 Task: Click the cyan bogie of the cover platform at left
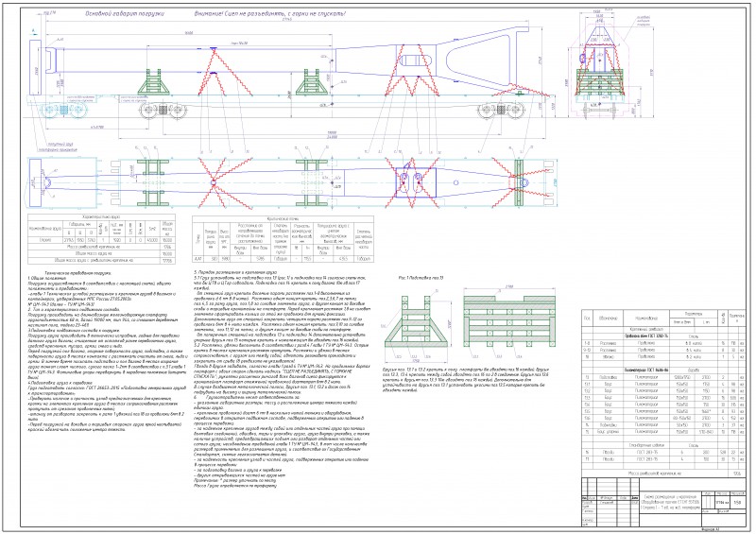62,111
